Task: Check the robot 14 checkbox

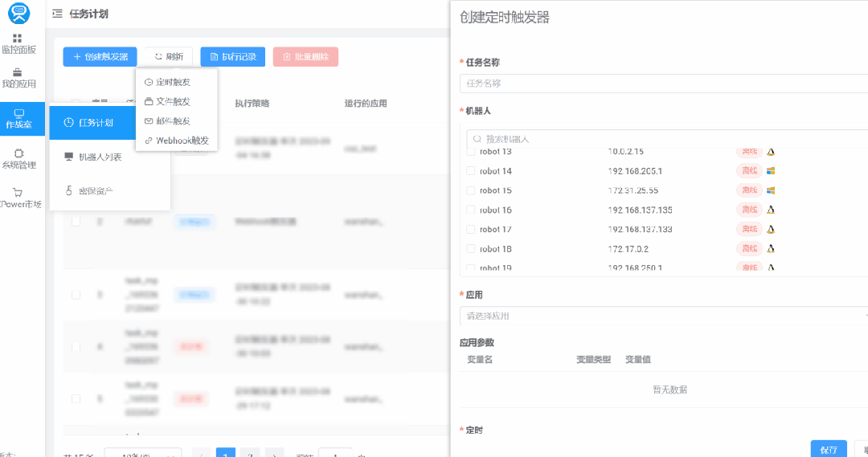Action: pyautogui.click(x=470, y=171)
